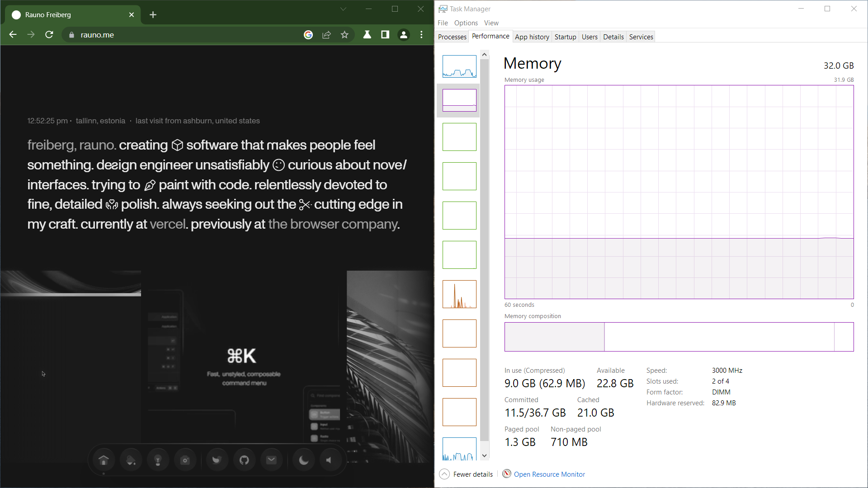Click the paint bucket icon in the dock
Image resolution: width=868 pixels, height=488 pixels.
pos(131,460)
